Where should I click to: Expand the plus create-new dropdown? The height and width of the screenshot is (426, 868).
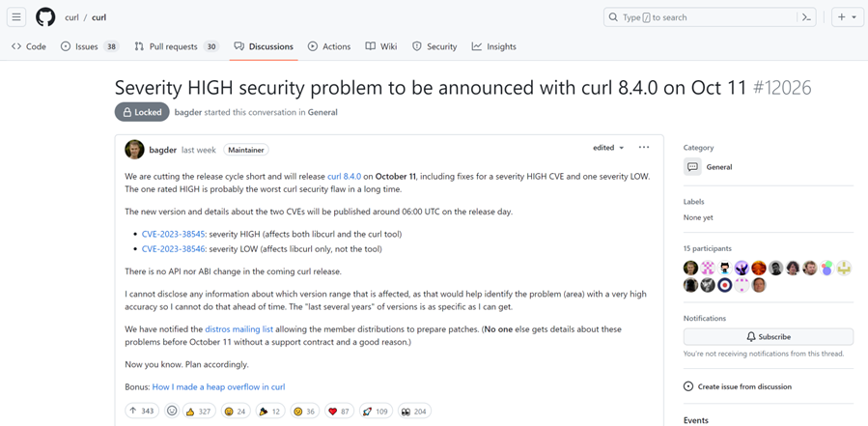point(847,17)
